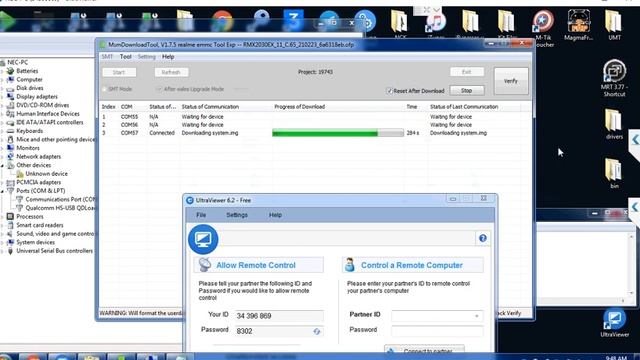
Task: Click the Partner ID input field
Action: (437, 316)
